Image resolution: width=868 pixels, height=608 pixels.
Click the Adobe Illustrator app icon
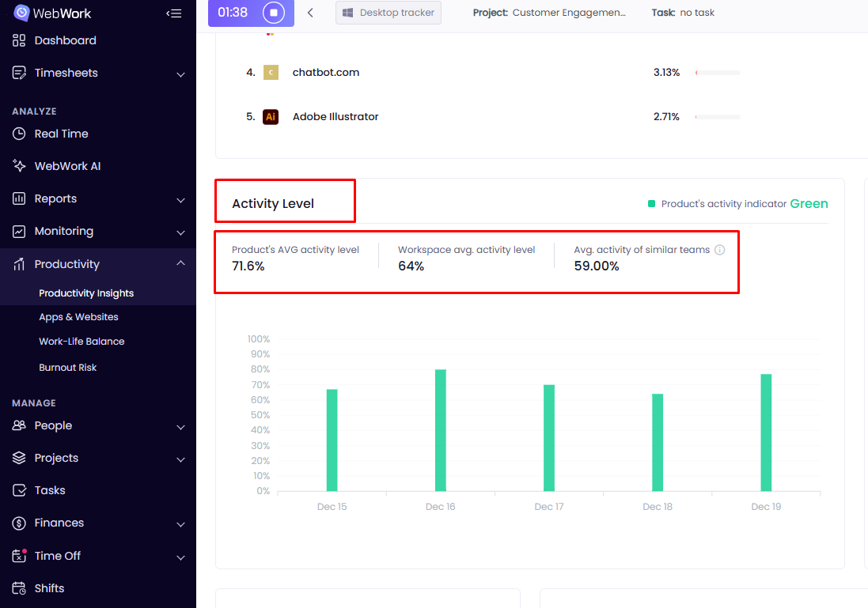click(271, 117)
